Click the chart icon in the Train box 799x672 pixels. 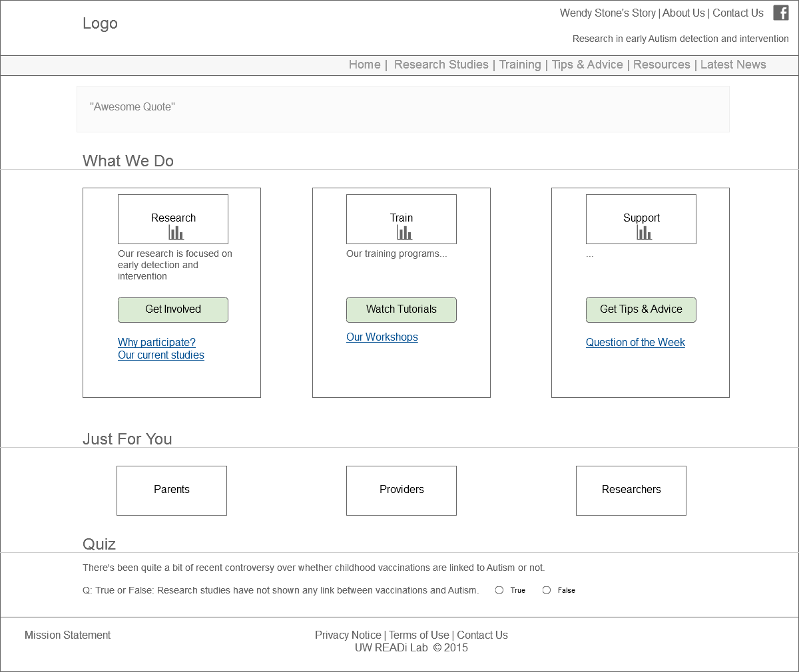pos(405,232)
